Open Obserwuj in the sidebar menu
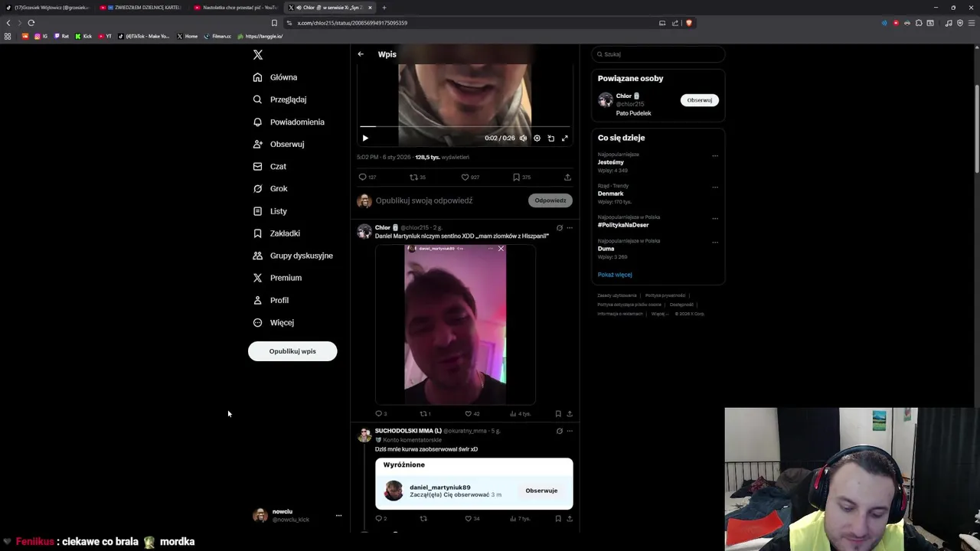Viewport: 980px width, 551px height. click(x=279, y=144)
